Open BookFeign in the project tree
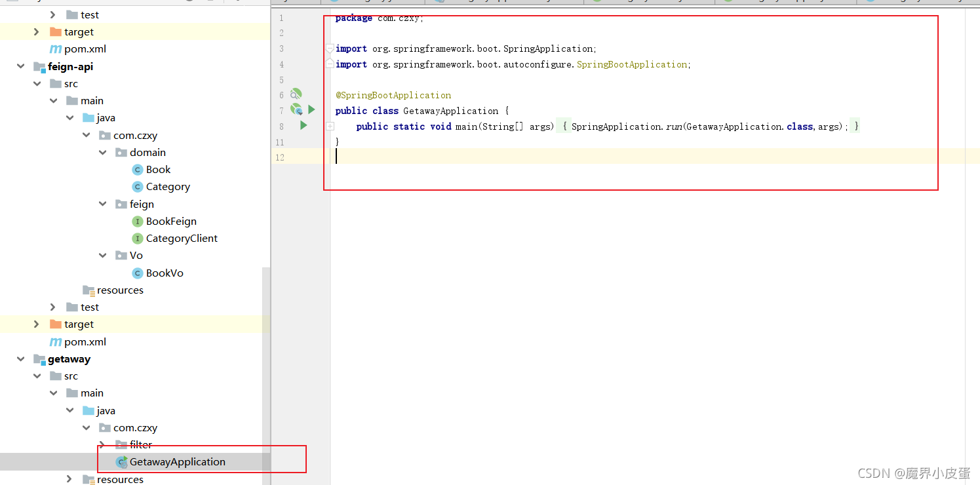This screenshot has width=980, height=485. coord(171,222)
